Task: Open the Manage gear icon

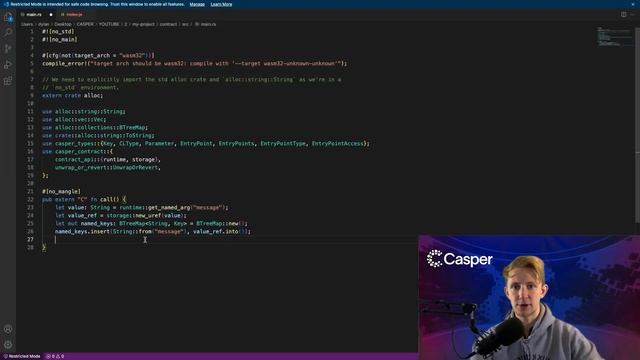Action: pyautogui.click(x=8, y=345)
